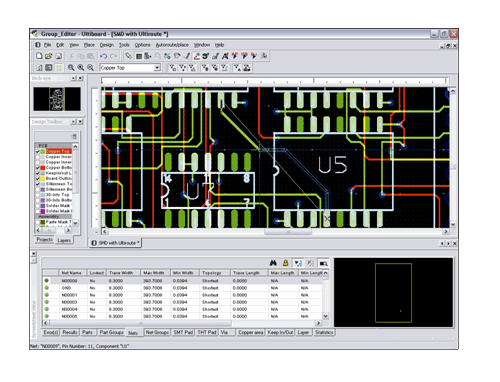
Task: Switch to the SMT Pad tab
Action: point(183,332)
